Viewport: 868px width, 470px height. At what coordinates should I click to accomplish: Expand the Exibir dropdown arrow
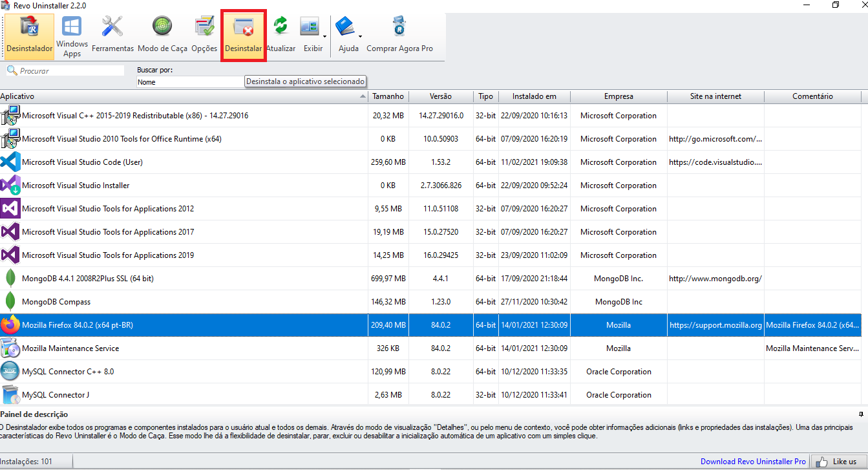[324, 36]
